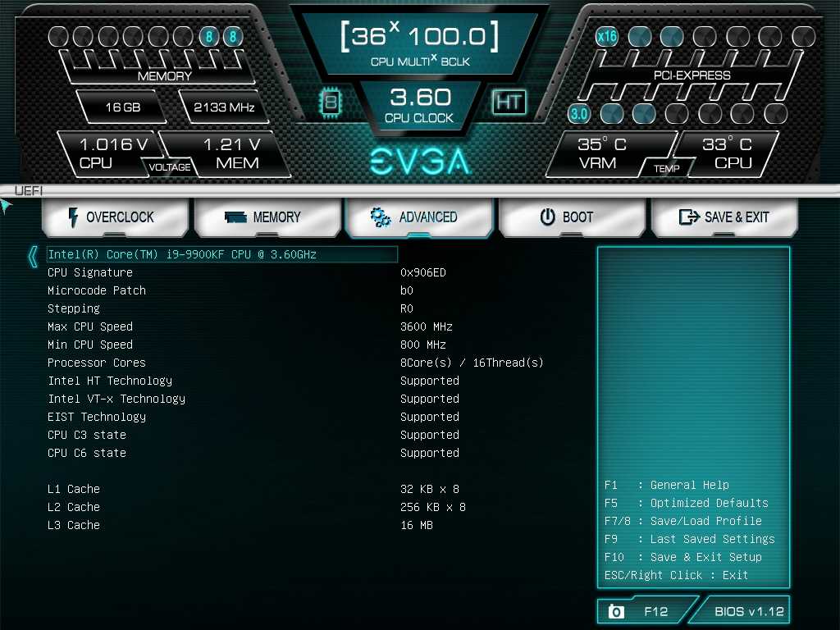Click the double chevron back arrow
Screen dimensions: 840x630
[x=33, y=257]
